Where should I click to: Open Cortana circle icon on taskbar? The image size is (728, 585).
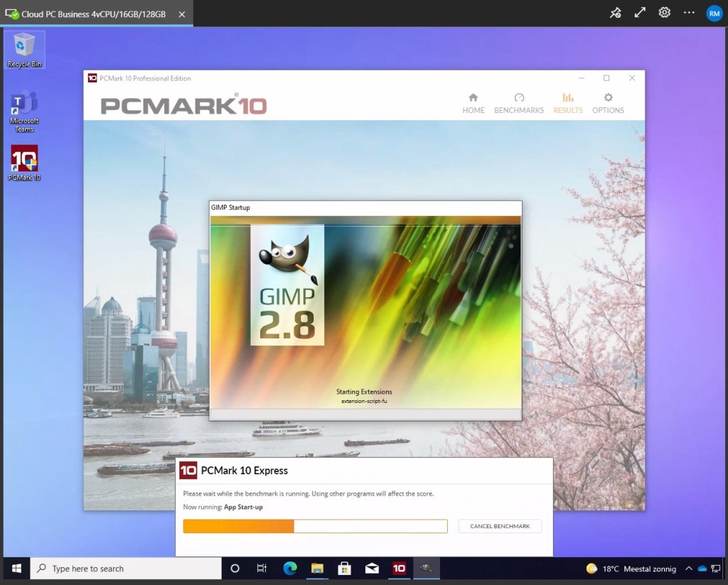[235, 568]
